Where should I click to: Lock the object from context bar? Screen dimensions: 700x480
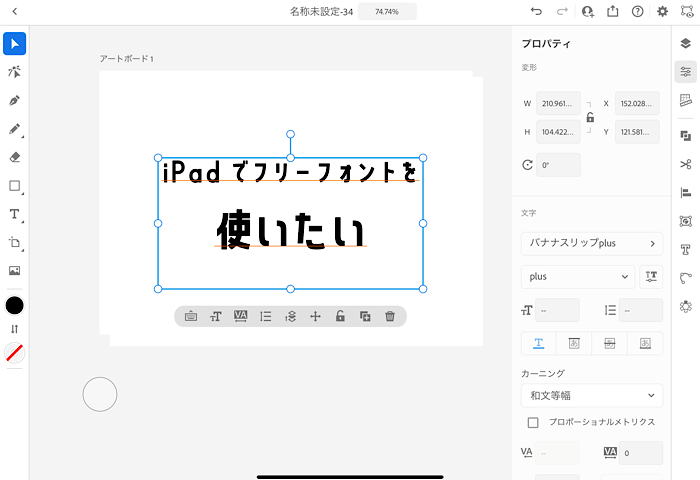(x=340, y=316)
